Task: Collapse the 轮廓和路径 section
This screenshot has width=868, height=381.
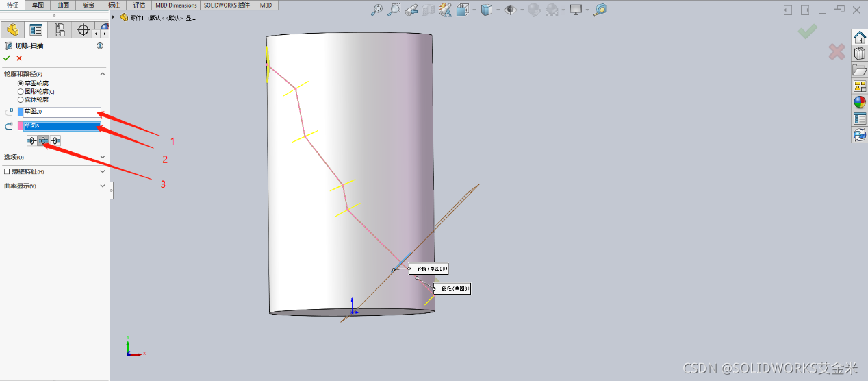Action: (103, 73)
